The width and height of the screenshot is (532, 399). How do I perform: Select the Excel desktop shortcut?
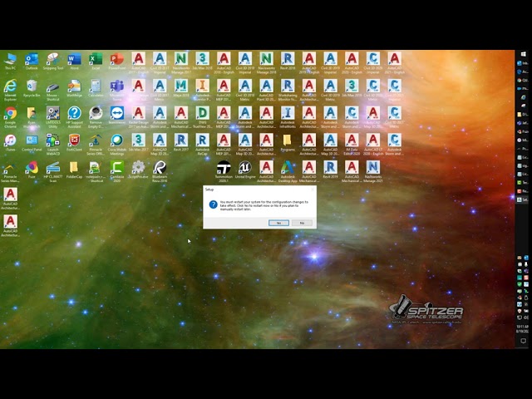(96, 62)
